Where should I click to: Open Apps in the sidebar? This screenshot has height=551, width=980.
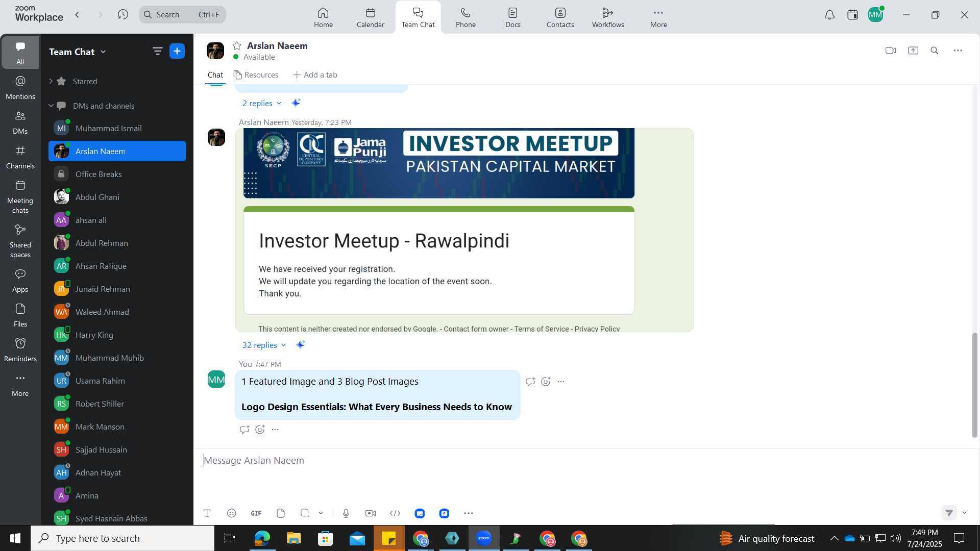pos(20,281)
